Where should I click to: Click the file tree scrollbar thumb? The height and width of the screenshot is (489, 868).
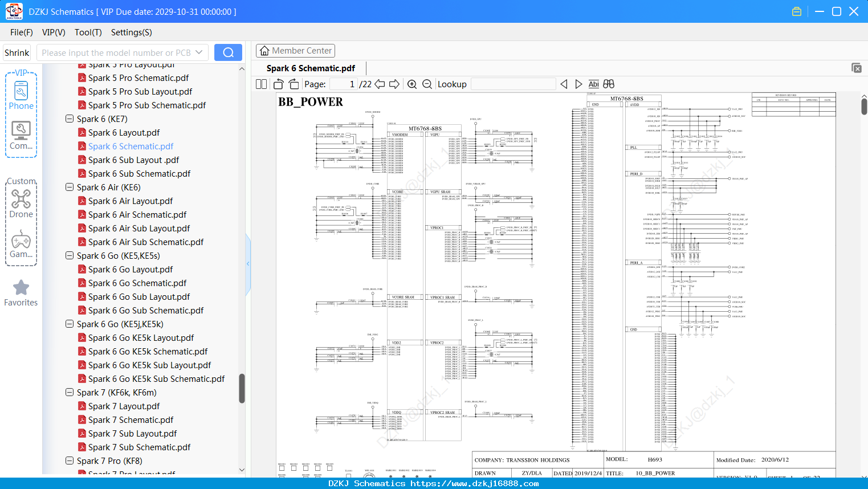[242, 389]
